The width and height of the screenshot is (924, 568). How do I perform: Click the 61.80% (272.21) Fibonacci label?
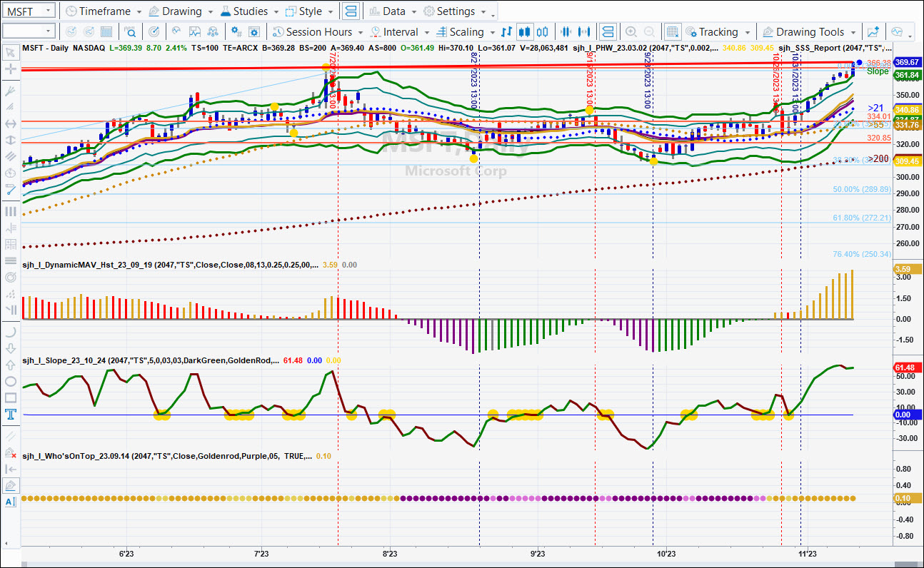862,218
